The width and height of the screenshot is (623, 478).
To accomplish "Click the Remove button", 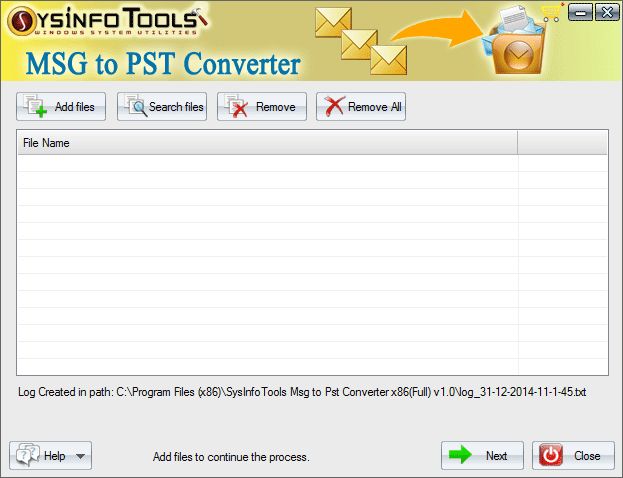I will (262, 106).
